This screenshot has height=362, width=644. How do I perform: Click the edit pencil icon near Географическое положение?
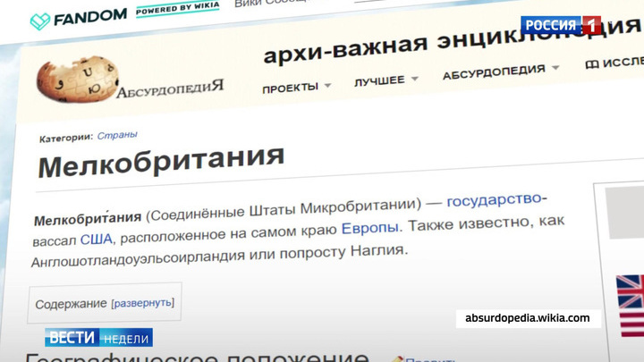397,359
